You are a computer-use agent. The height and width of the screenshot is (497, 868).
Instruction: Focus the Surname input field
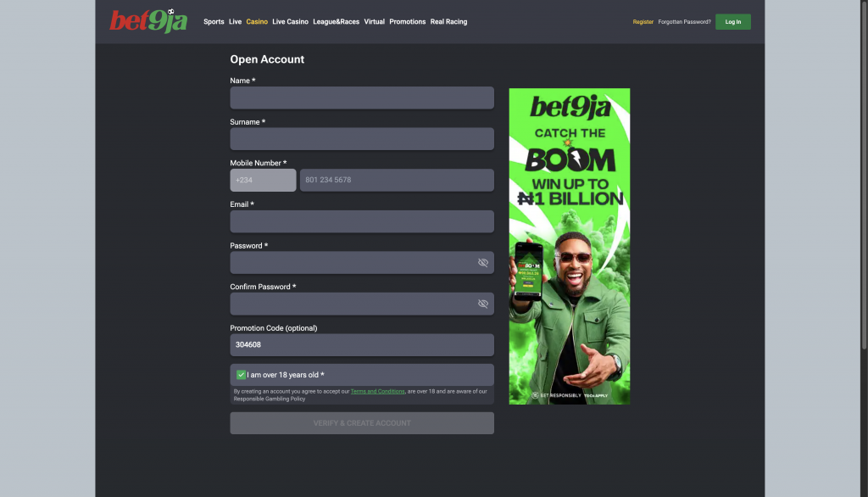point(362,139)
